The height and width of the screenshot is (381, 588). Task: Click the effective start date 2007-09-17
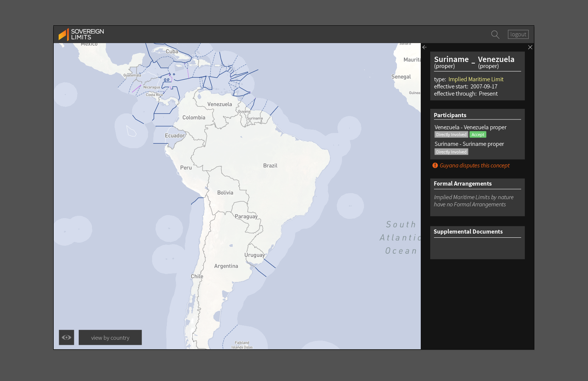click(484, 87)
